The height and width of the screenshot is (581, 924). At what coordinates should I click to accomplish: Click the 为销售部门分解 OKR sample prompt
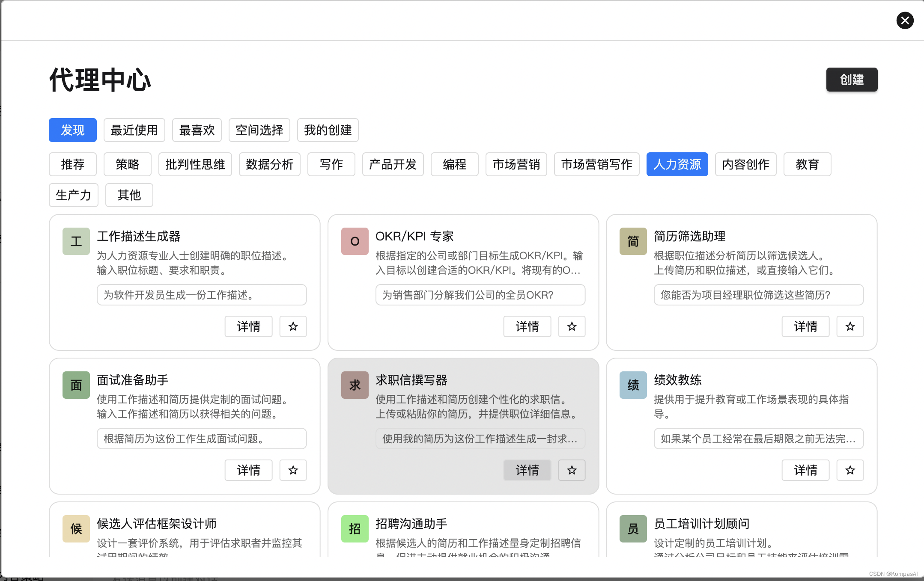[480, 295]
